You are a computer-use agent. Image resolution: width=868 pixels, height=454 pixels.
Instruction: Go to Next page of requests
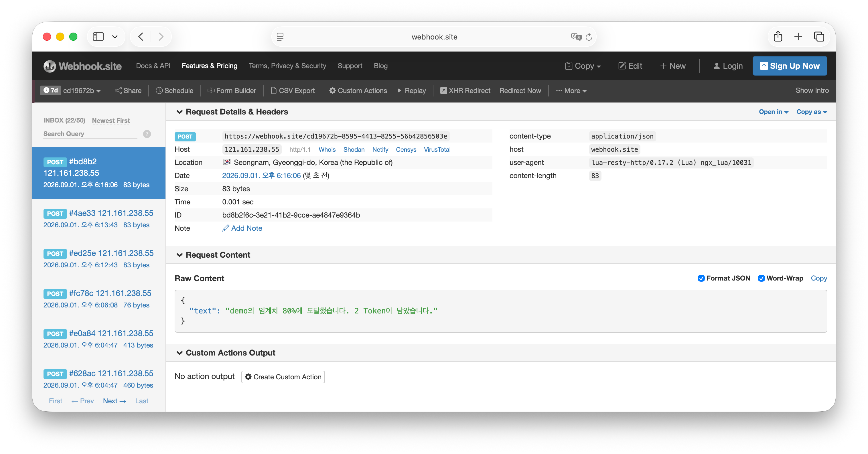coord(115,401)
